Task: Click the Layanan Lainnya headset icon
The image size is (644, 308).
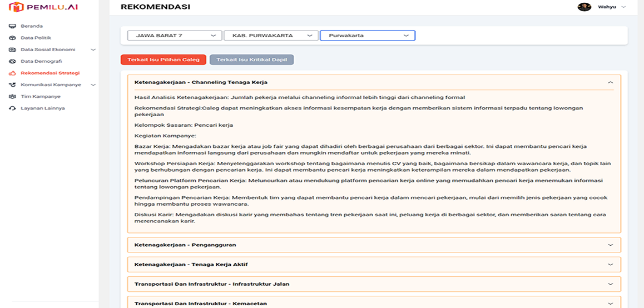Action: (12, 108)
